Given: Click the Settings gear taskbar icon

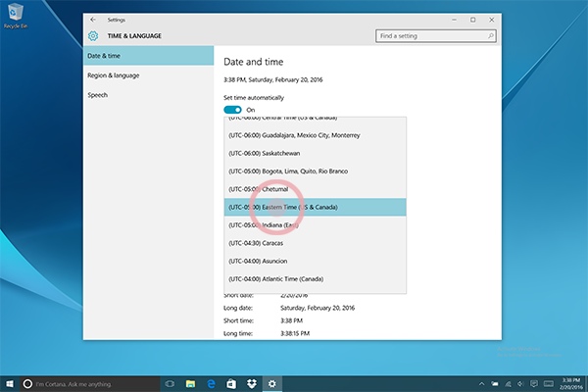Looking at the screenshot, I should 271,384.
